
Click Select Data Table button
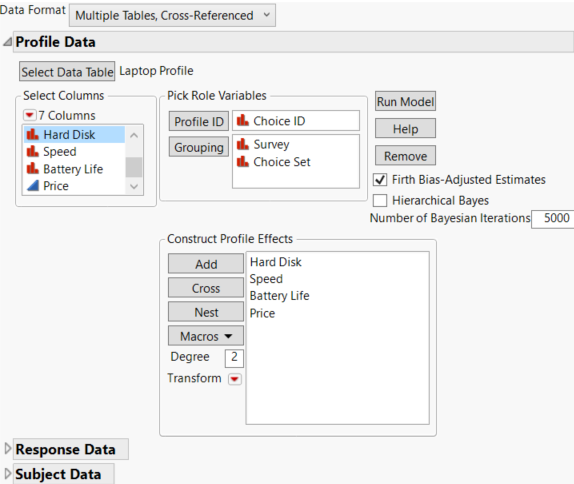[67, 71]
